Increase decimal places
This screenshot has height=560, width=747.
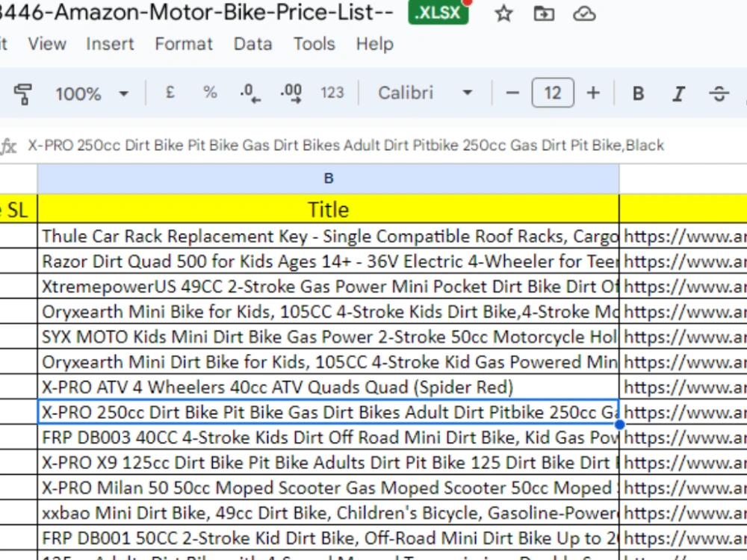[291, 93]
